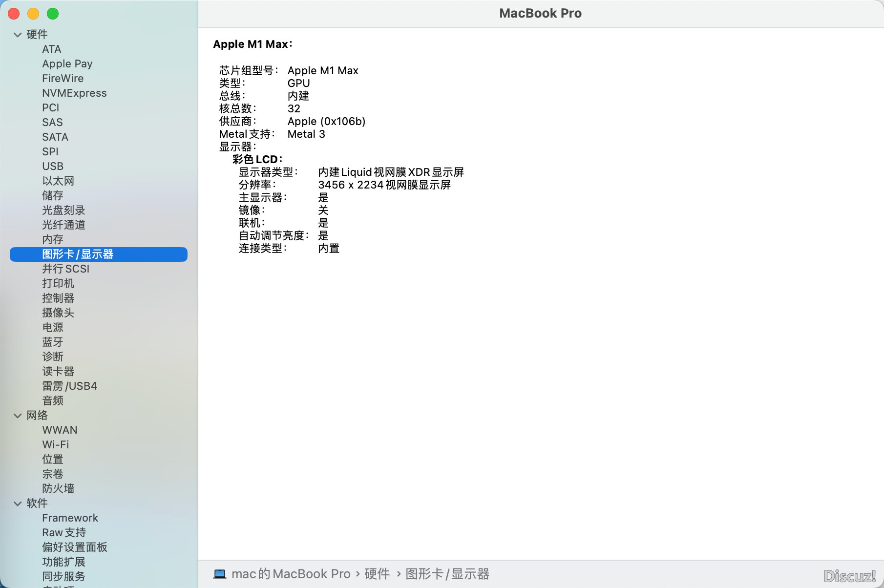Open Wi-Fi under 网络
The image size is (884, 588).
tap(56, 445)
